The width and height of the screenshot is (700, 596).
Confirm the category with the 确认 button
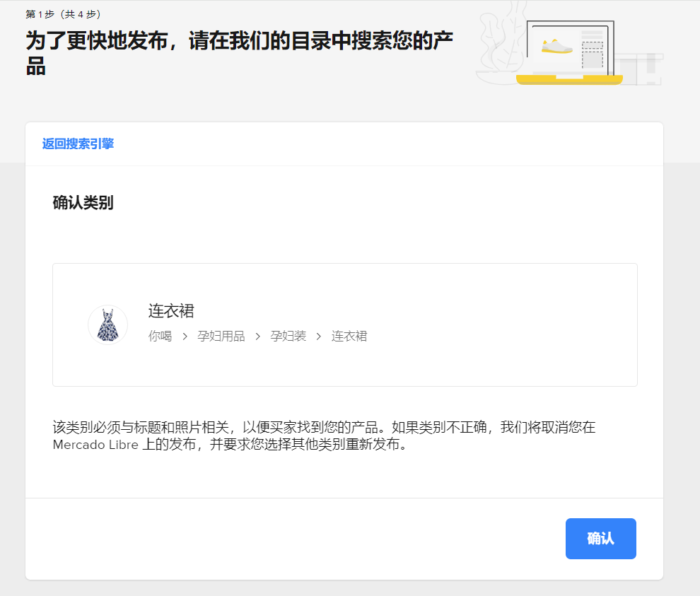[600, 539]
